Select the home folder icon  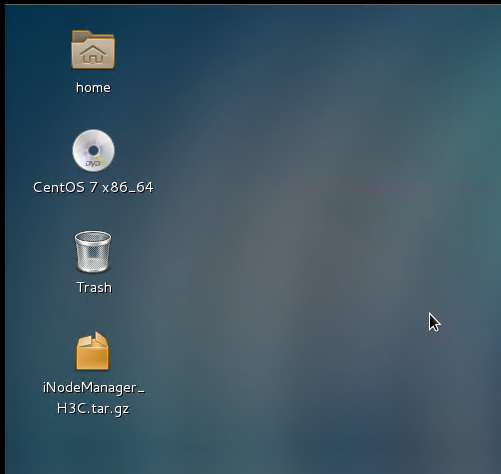tap(93, 50)
